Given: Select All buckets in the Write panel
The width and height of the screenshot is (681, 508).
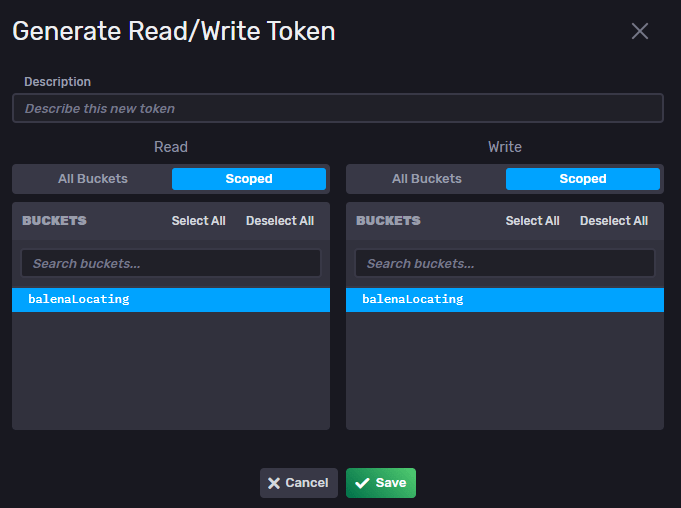Looking at the screenshot, I should (x=532, y=221).
